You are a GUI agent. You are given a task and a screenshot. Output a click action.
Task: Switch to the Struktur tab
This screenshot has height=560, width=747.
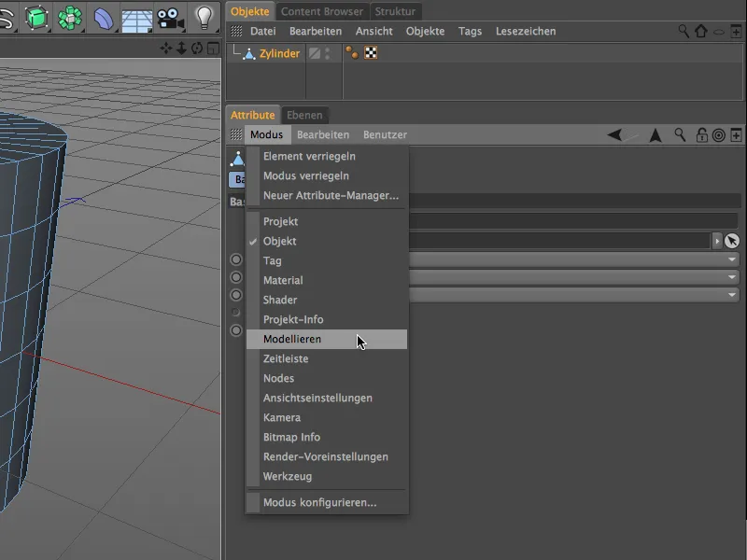395,11
